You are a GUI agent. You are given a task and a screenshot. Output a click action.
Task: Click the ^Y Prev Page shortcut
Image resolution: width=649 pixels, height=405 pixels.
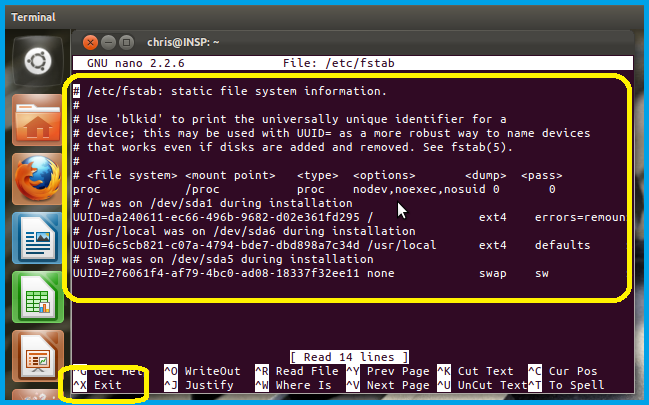coord(388,371)
